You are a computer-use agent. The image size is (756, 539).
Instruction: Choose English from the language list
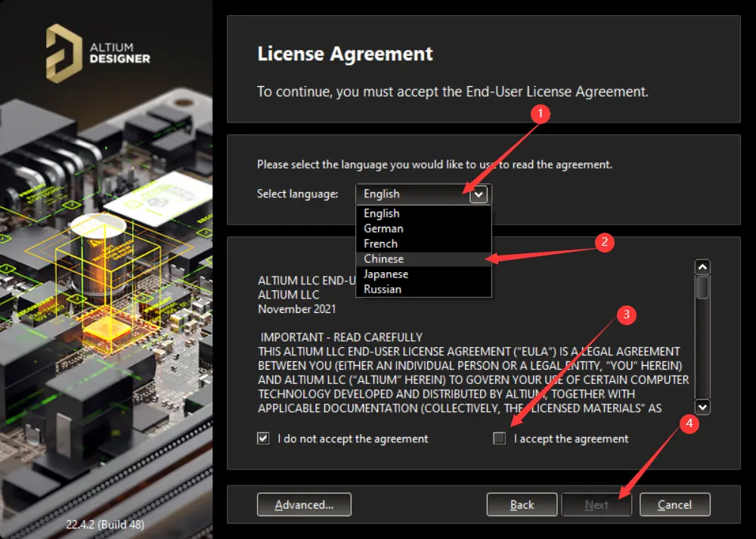click(x=423, y=213)
